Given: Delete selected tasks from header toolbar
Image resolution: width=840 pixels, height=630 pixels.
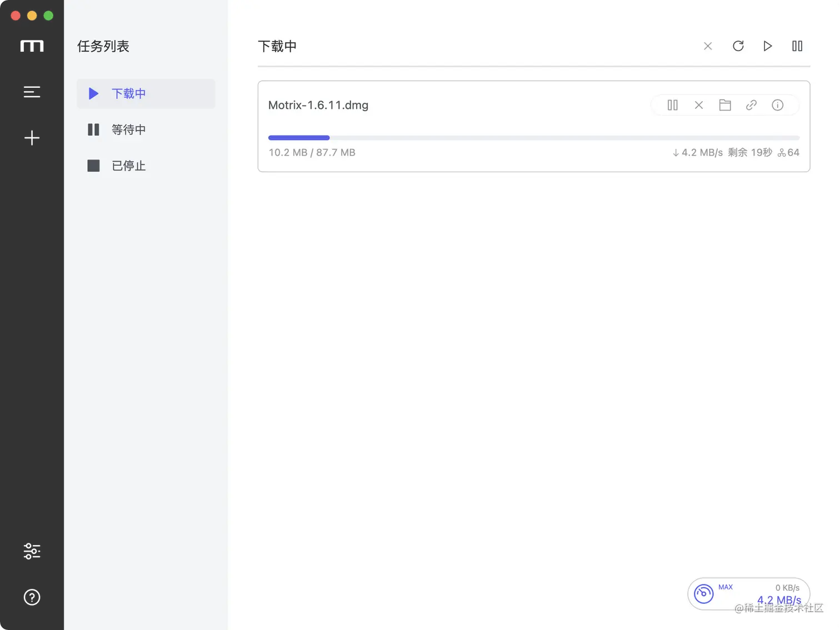Looking at the screenshot, I should tap(708, 46).
